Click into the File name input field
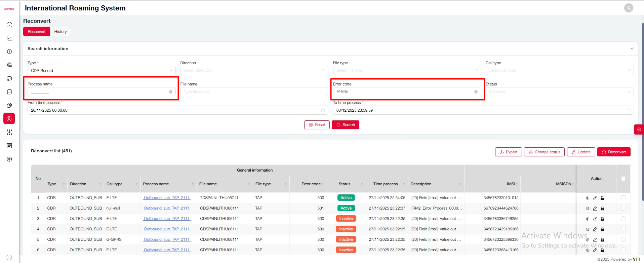Image resolution: width=644 pixels, height=263 pixels. (254, 92)
